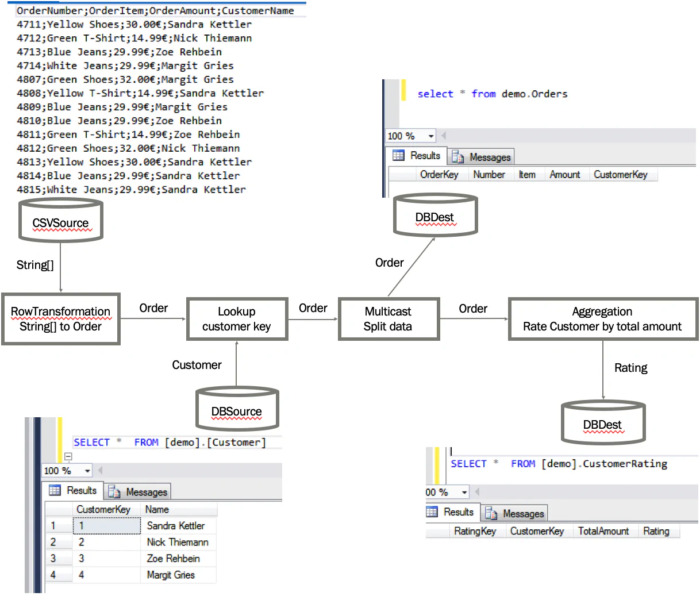Viewport: 700px width, 600px height.
Task: Click the DBDest cylinder above Multicast
Action: click(435, 215)
